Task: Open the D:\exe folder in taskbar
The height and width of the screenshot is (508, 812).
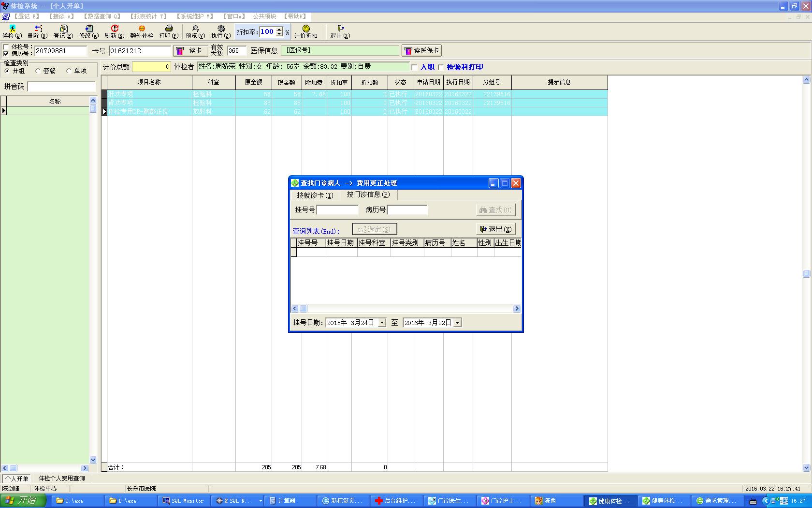Action: coord(130,501)
